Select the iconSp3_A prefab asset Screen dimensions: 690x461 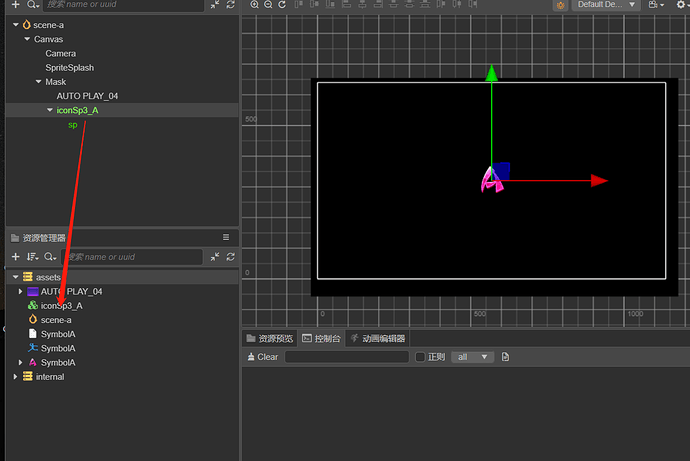(x=62, y=306)
